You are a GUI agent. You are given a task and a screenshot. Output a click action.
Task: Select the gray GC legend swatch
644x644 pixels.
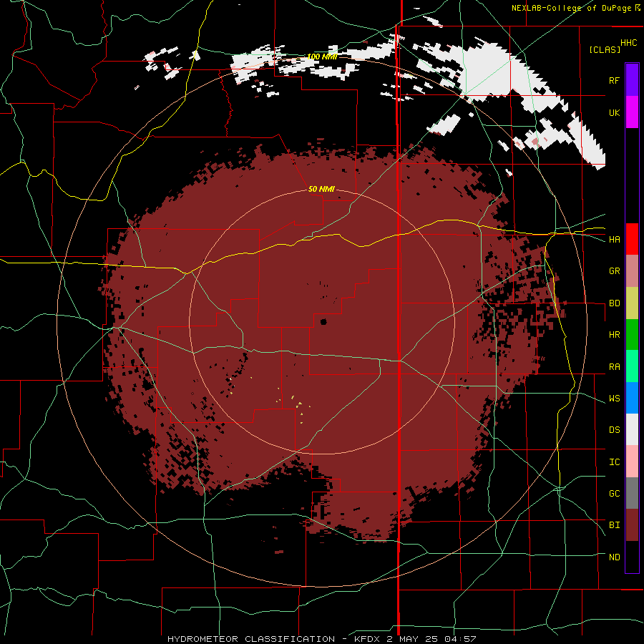click(632, 493)
